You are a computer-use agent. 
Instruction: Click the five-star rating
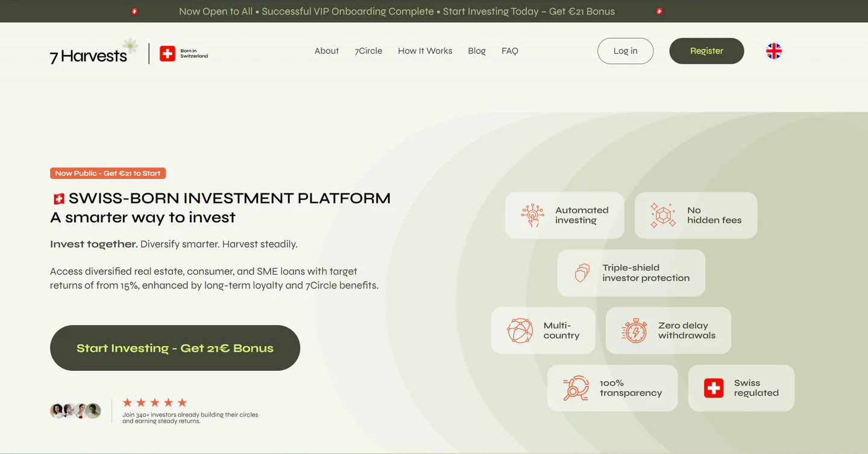[x=155, y=402]
